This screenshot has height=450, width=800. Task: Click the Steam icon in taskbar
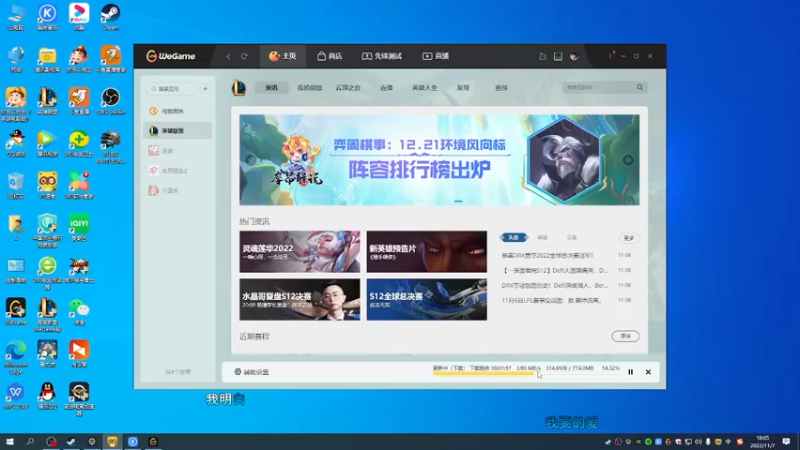coord(71,441)
